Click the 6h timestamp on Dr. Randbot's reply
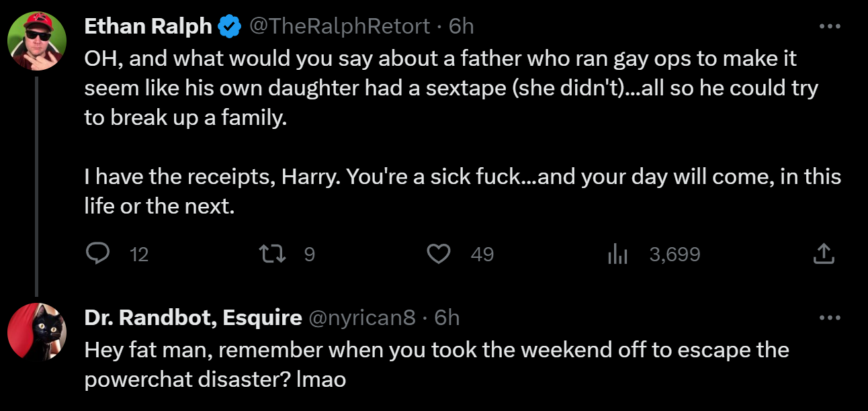868x411 pixels. pyautogui.click(x=447, y=317)
